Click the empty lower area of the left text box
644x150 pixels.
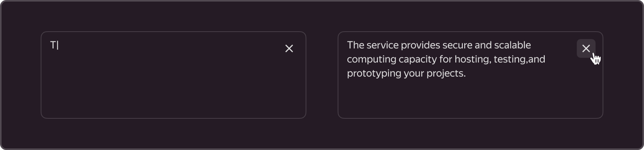[x=174, y=90]
